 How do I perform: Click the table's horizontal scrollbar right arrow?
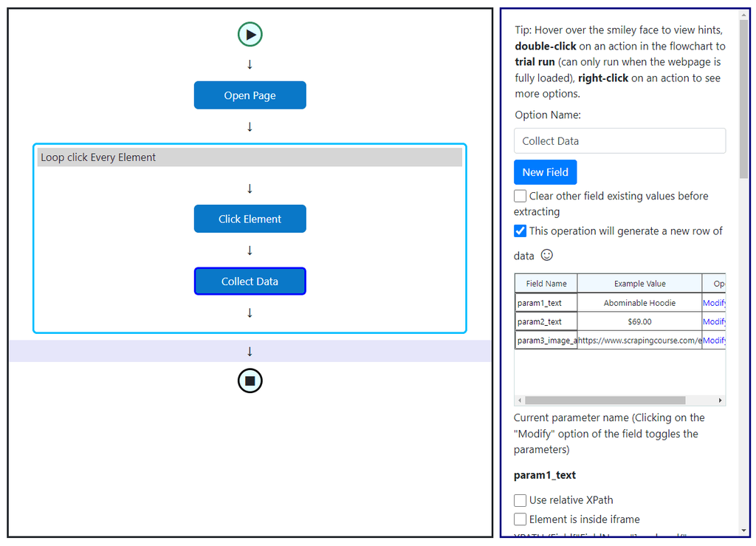coord(721,400)
